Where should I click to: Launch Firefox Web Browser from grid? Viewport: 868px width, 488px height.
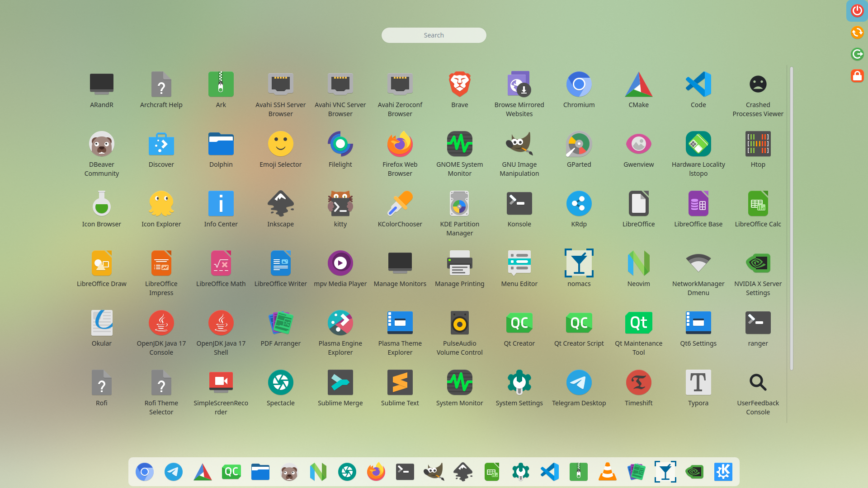point(400,154)
